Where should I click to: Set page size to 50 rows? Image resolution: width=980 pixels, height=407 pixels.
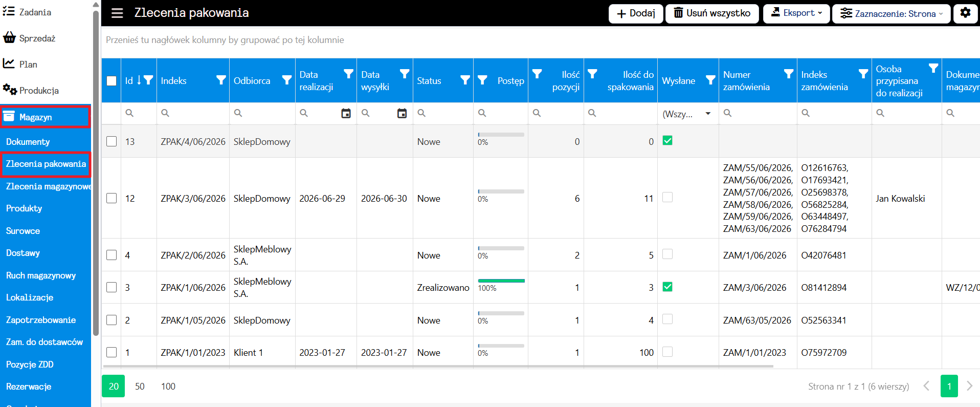coord(140,387)
